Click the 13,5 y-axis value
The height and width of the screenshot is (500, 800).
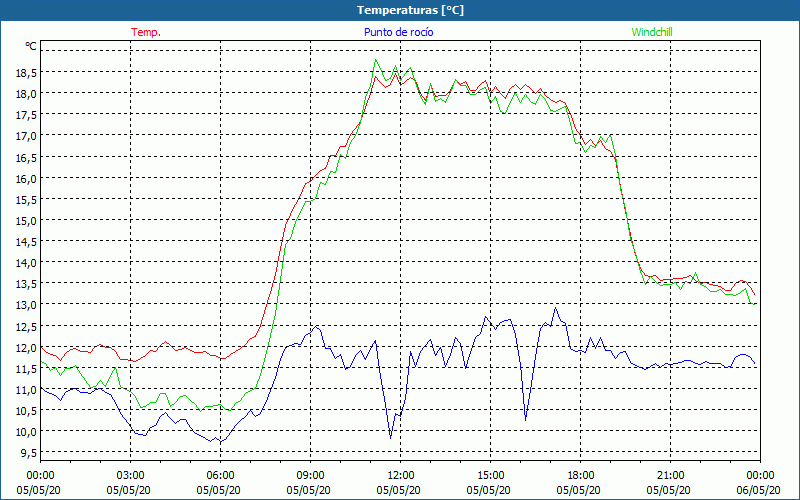coord(26,284)
